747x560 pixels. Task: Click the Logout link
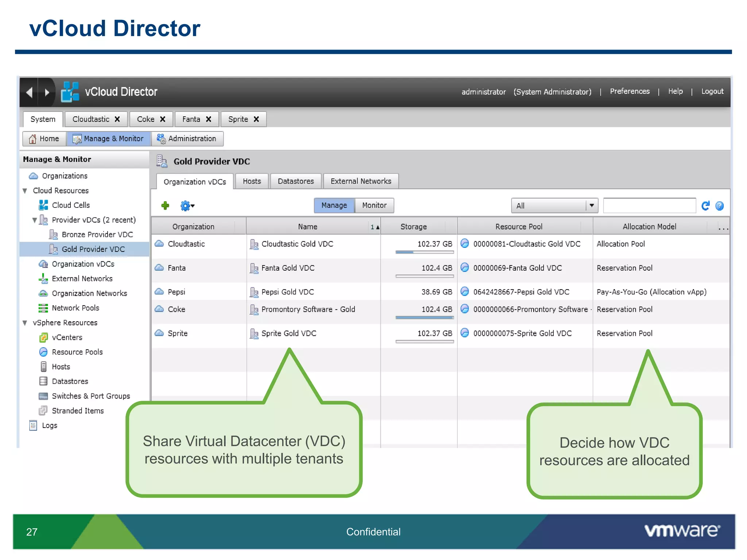pyautogui.click(x=712, y=92)
